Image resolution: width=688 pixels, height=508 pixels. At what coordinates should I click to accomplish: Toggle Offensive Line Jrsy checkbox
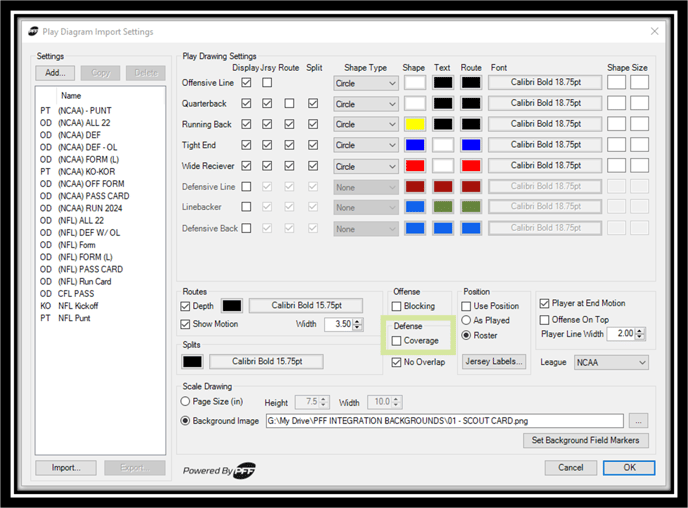267,82
